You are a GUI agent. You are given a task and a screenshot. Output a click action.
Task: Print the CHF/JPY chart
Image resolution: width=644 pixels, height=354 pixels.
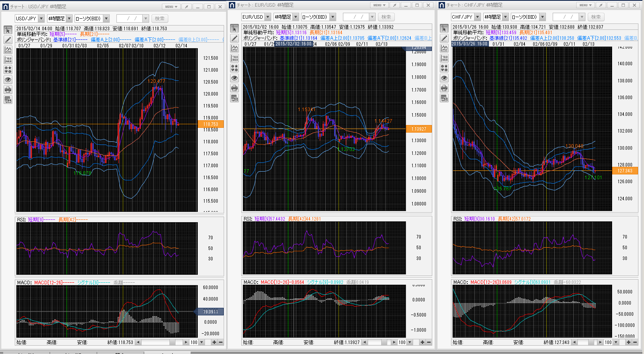pyautogui.click(x=444, y=88)
